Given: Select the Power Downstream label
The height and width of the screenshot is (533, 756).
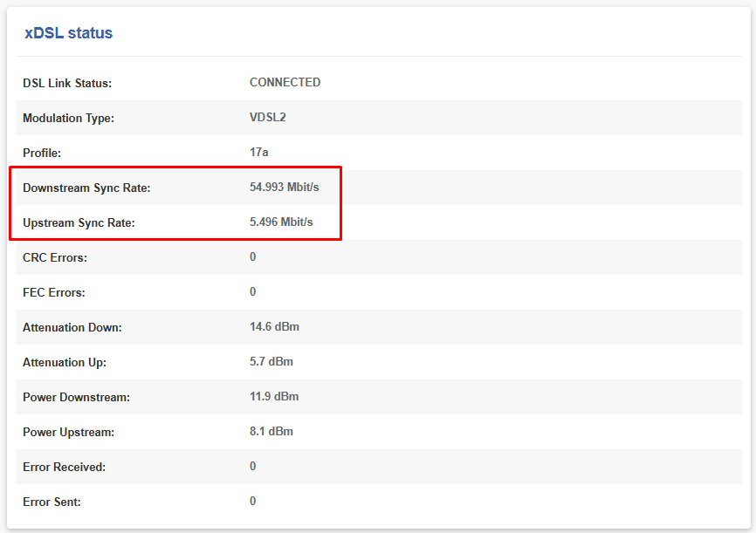Looking at the screenshot, I should pyautogui.click(x=76, y=397).
